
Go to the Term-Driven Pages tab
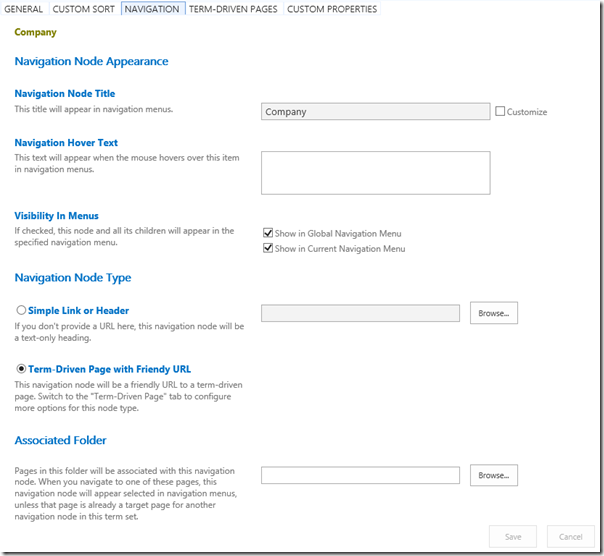[233, 9]
